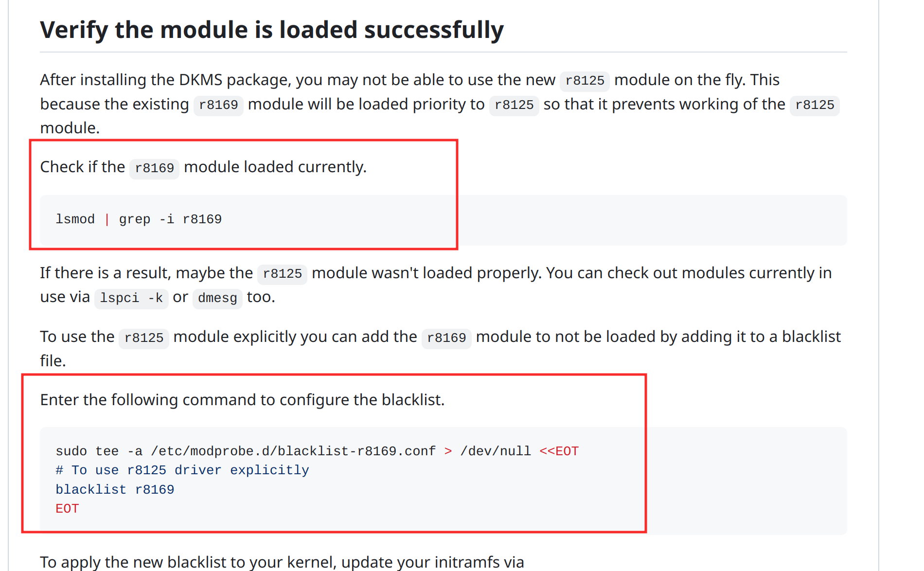Click the lsmod grep command code block

139,219
